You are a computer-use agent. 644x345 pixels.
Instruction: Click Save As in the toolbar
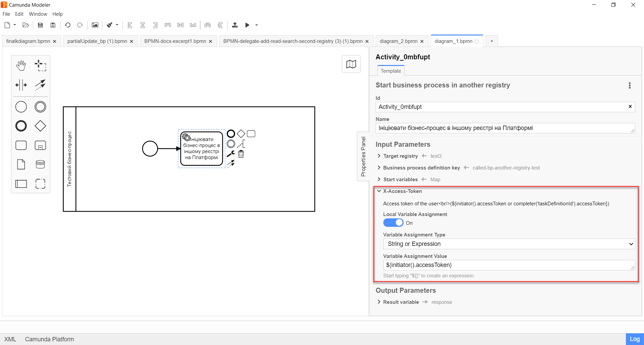click(53, 25)
